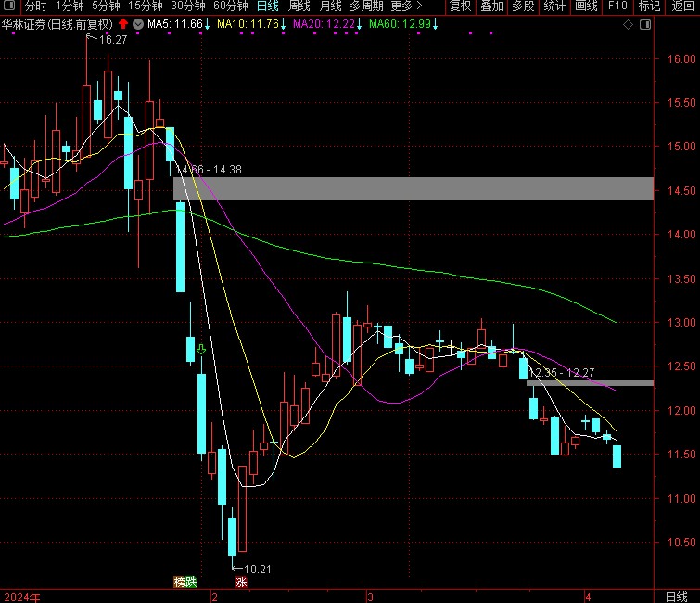Open the 复权 adjustment menu
This screenshot has width=700, height=603.
pos(461,6)
